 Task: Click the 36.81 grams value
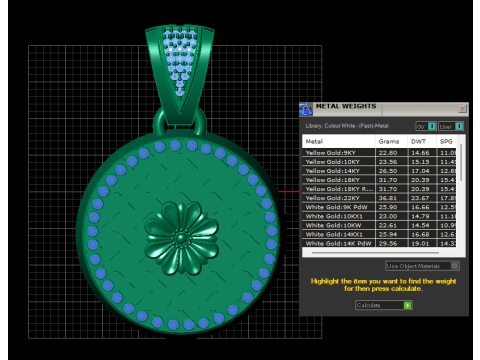[388, 198]
